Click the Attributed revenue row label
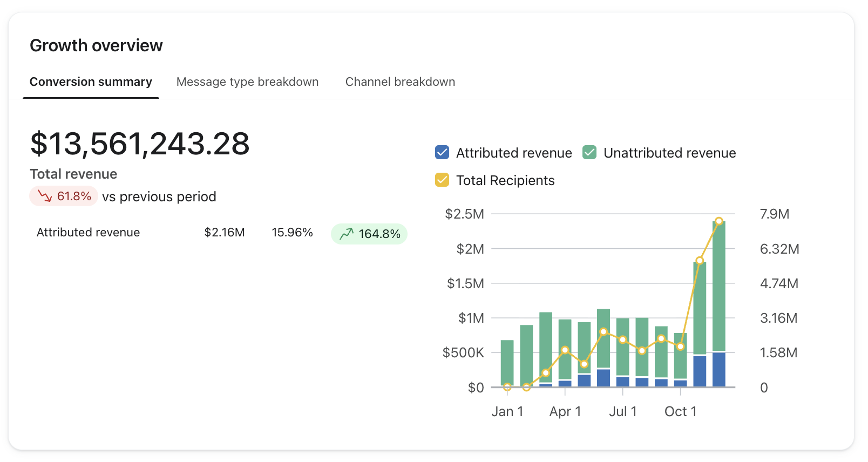Viewport: 868px width, 462px height. (x=89, y=233)
